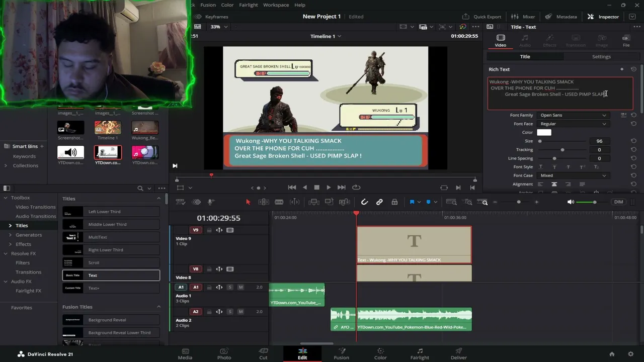Screen dimensions: 644x362
Task: Click the Tracking slider handle
Action: (x=562, y=150)
